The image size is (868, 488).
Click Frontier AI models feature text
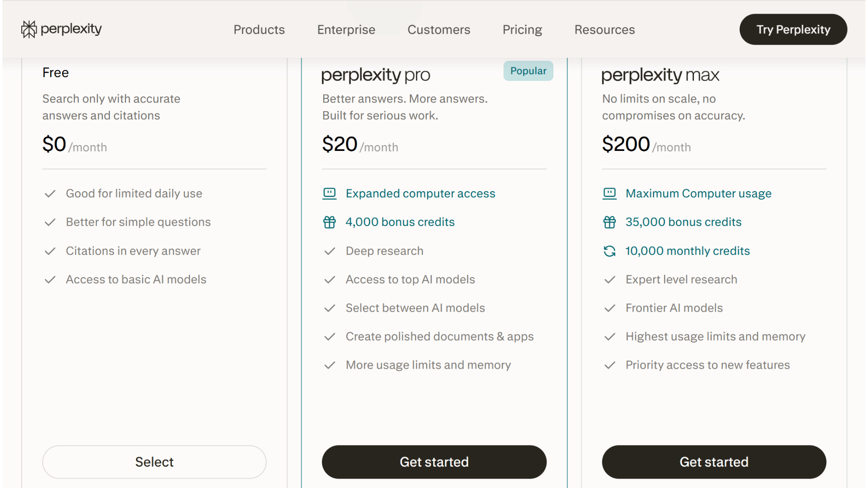(674, 308)
